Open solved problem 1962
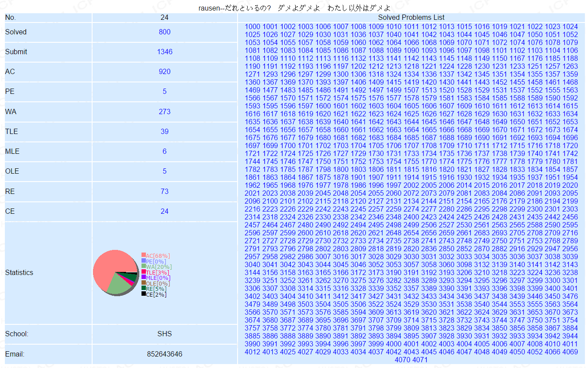Image resolution: width=588 pixels, height=368 pixels. (x=253, y=185)
